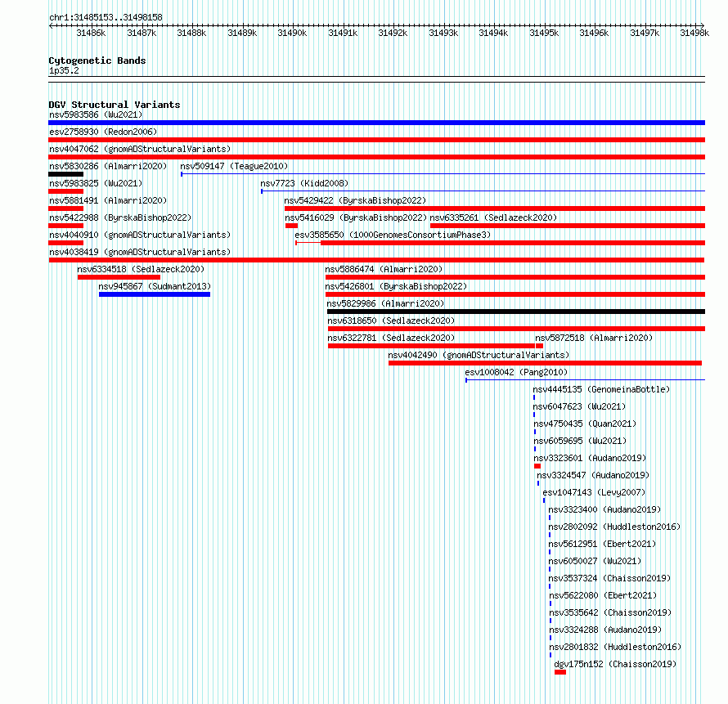Image resolution: width=728 pixels, height=704 pixels.
Task: Click the 31492k ruler tick label
Action: click(x=393, y=33)
